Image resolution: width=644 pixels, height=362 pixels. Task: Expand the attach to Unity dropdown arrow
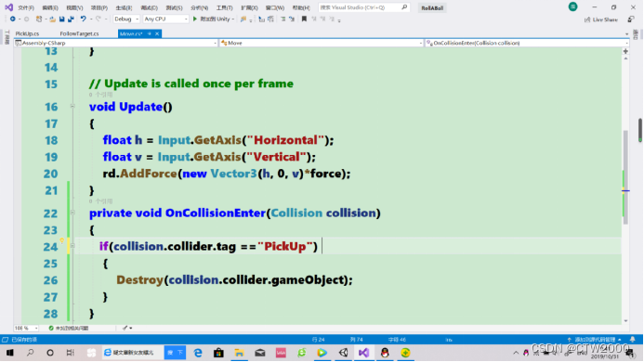(233, 19)
